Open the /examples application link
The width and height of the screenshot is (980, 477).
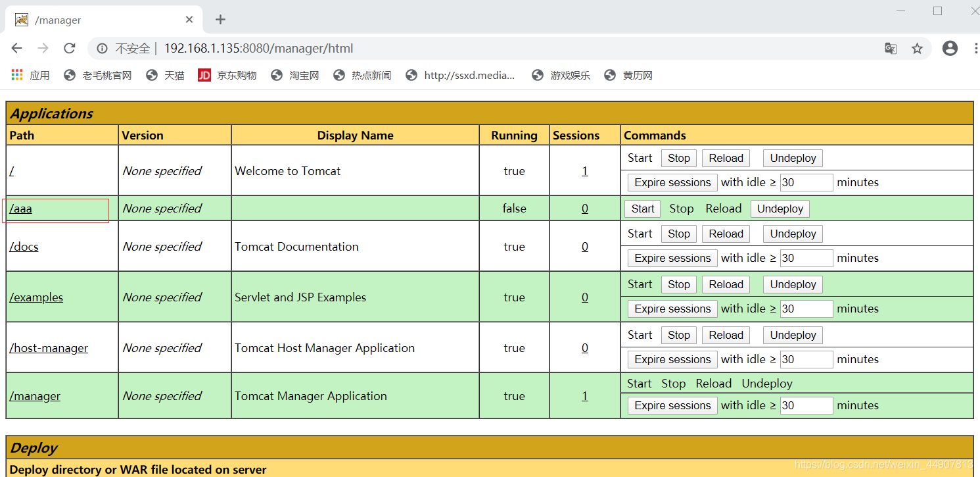[36, 297]
